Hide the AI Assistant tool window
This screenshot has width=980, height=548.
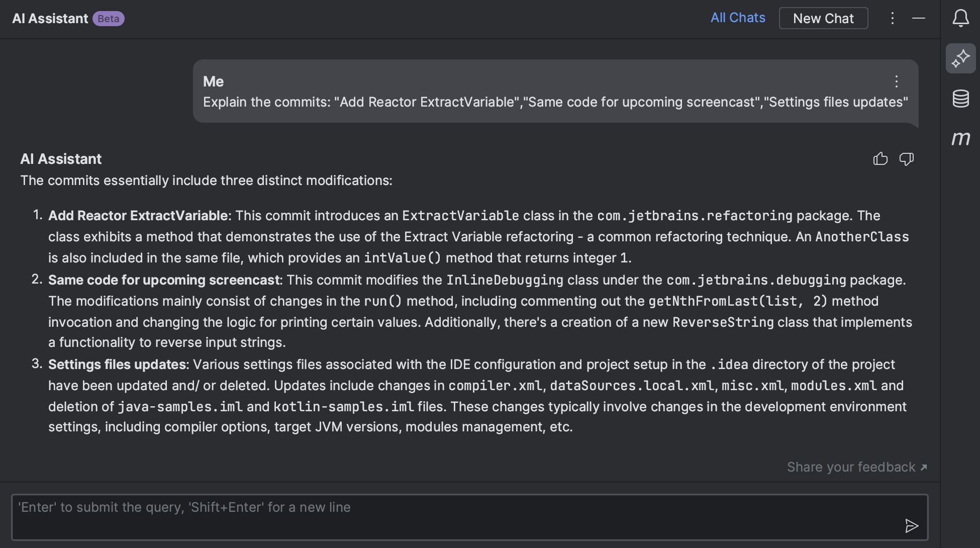pos(919,18)
